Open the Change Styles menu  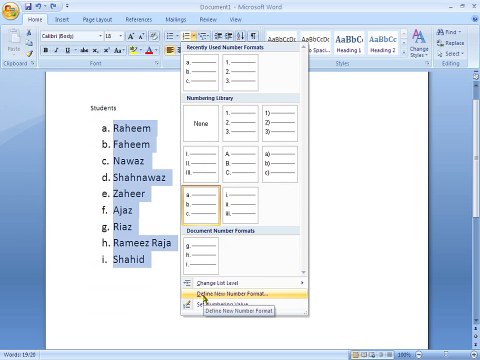tap(419, 43)
